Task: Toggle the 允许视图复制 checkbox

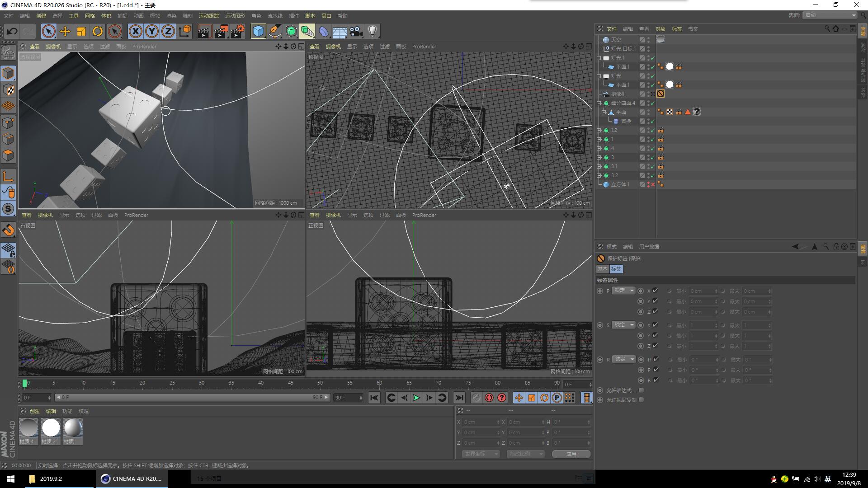Action: point(641,400)
